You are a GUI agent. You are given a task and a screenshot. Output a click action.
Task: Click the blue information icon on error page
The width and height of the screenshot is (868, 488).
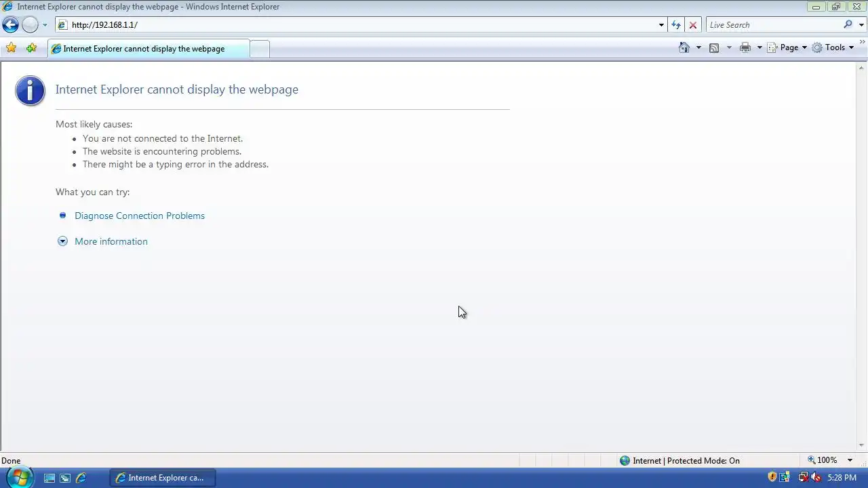(30, 90)
